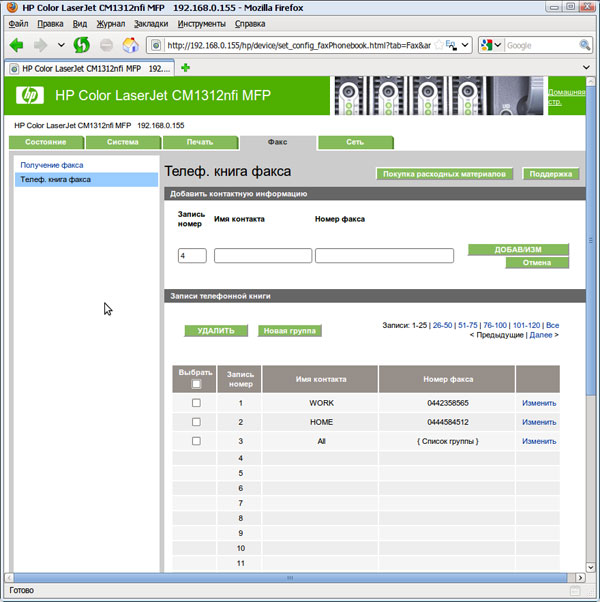Go to next page with Далее
Image resolution: width=600 pixels, height=602 pixels.
click(540, 335)
